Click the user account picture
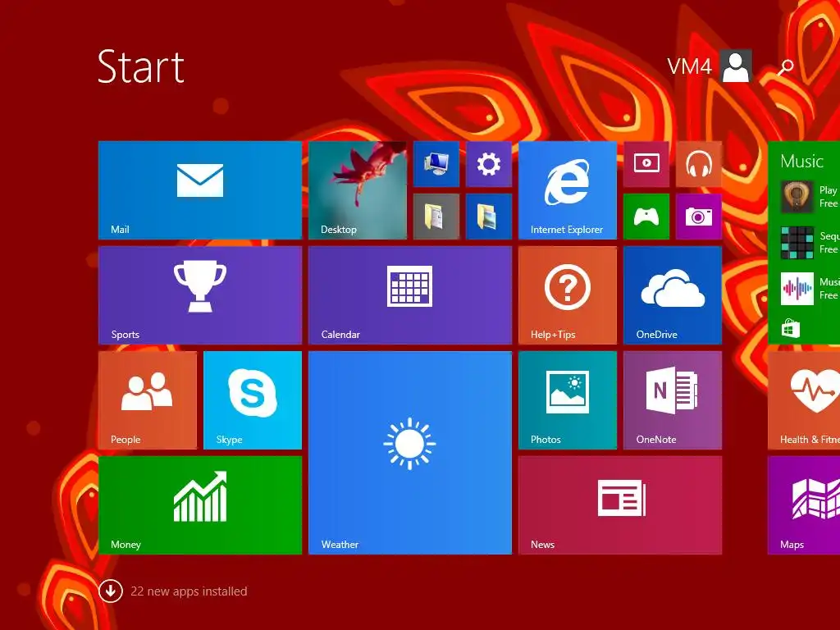The image size is (840, 630). pos(736,66)
